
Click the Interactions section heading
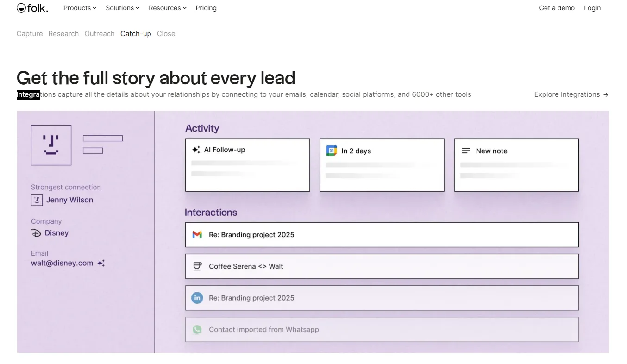point(211,213)
